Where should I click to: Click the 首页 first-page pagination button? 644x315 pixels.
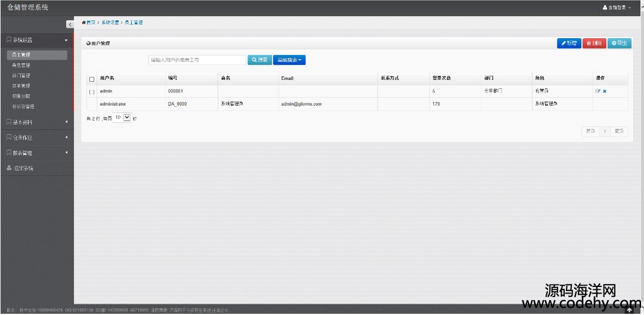pos(590,131)
